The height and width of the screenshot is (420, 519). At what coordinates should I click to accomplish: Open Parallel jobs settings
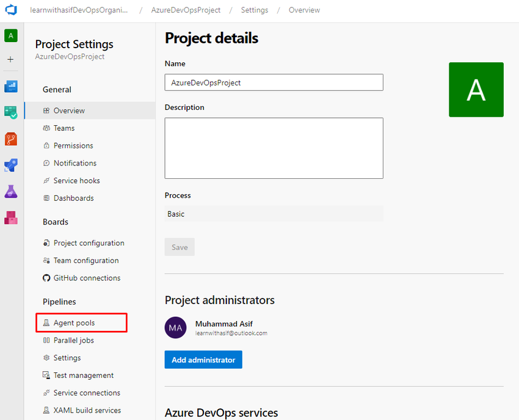coord(73,341)
